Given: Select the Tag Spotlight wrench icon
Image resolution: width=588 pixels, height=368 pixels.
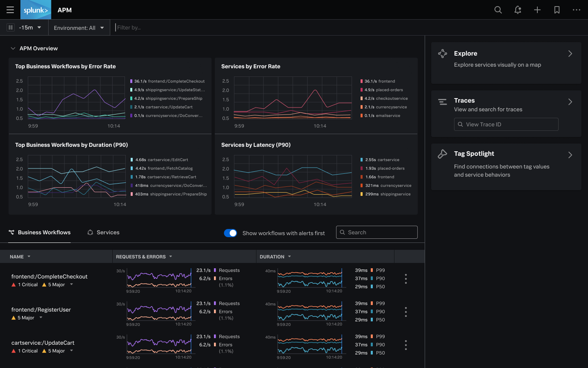Looking at the screenshot, I should [x=442, y=154].
